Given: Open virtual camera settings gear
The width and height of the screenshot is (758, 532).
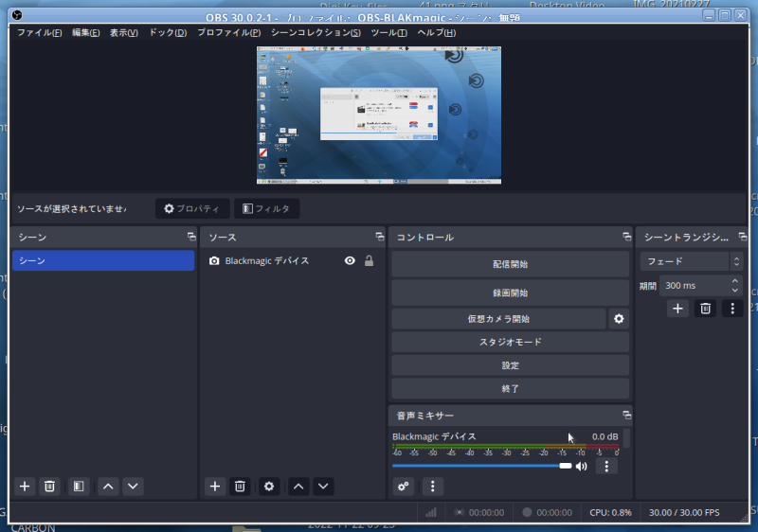Looking at the screenshot, I should (619, 319).
